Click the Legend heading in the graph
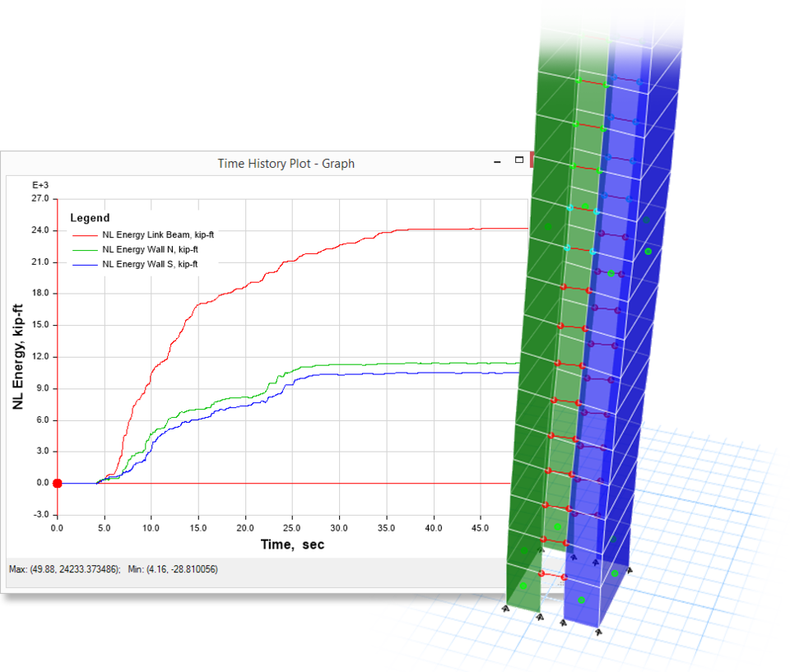Screen dimensions: 790x672 [90, 218]
